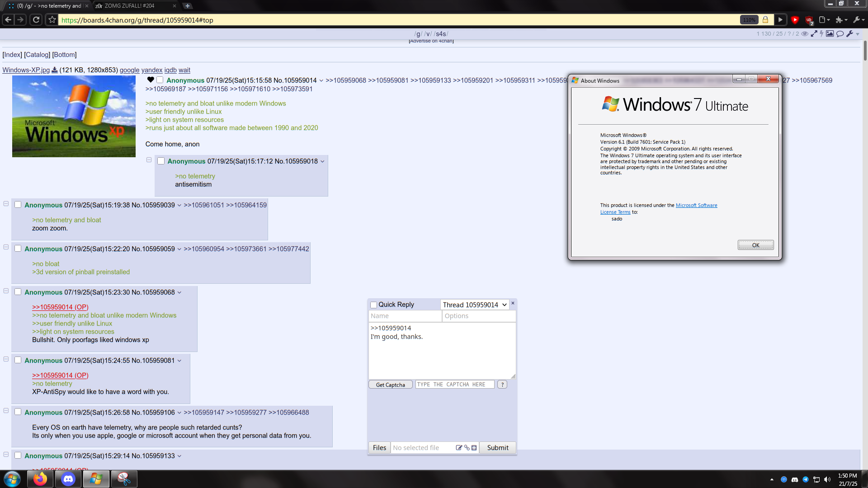Switch to the ZOMG ZUFALL! #204 tab
Image resolution: width=868 pixels, height=488 pixels.
(x=136, y=6)
